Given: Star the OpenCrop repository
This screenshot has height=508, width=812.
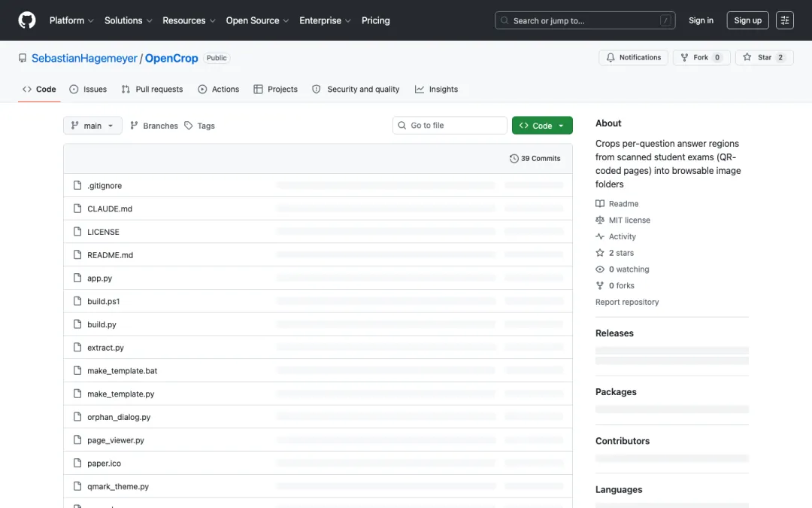Looking at the screenshot, I should pos(765,57).
